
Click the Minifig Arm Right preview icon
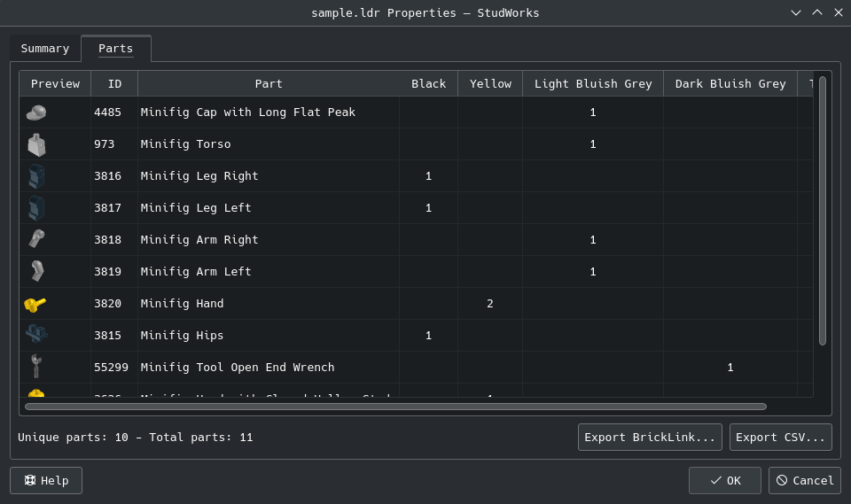pos(36,239)
